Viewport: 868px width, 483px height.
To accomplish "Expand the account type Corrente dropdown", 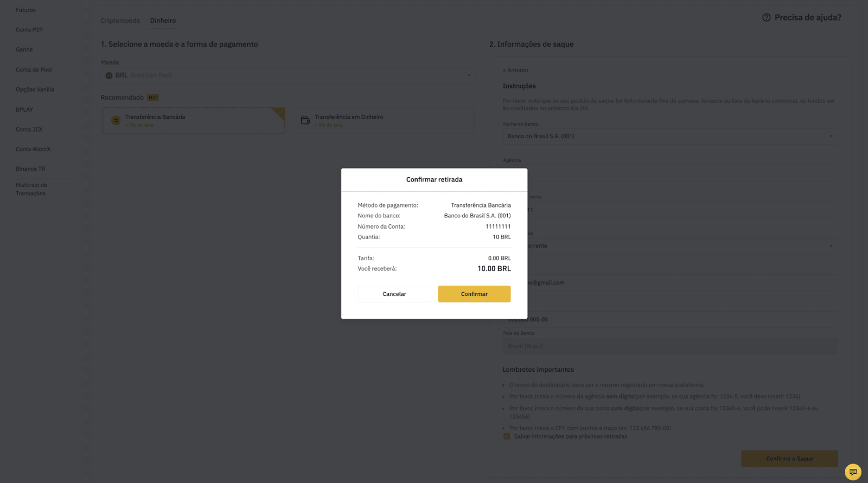I will 670,246.
